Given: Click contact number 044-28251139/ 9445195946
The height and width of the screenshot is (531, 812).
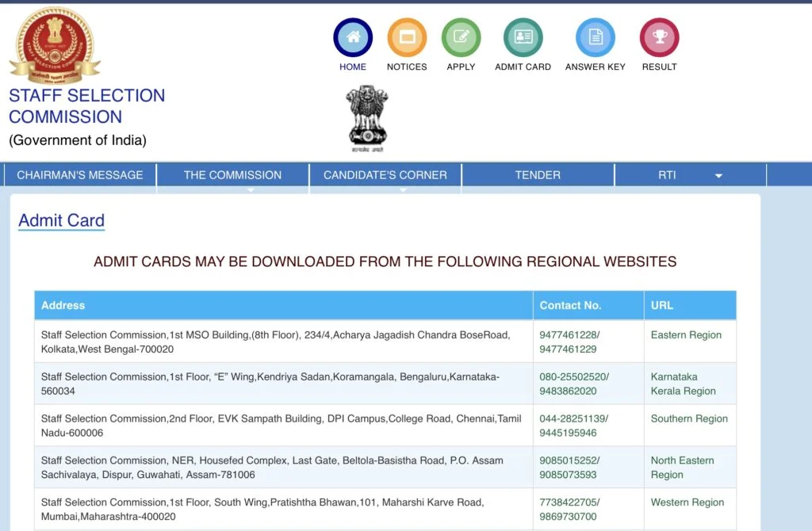Looking at the screenshot, I should click(573, 426).
